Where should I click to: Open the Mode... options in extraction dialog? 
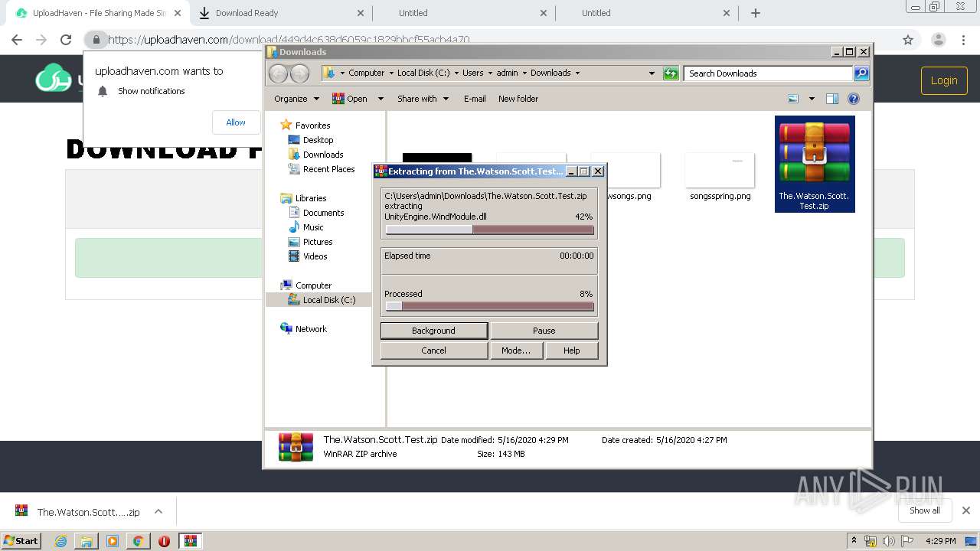[516, 350]
